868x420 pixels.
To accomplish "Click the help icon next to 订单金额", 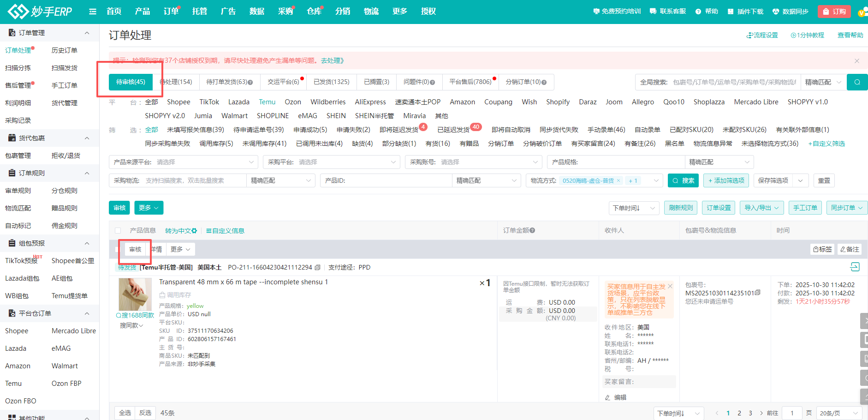I will point(532,230).
